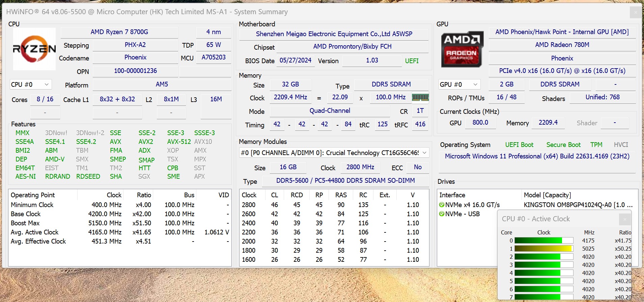Click the Quad-Channel mode field
This screenshot has height=302, width=644.
(x=330, y=111)
